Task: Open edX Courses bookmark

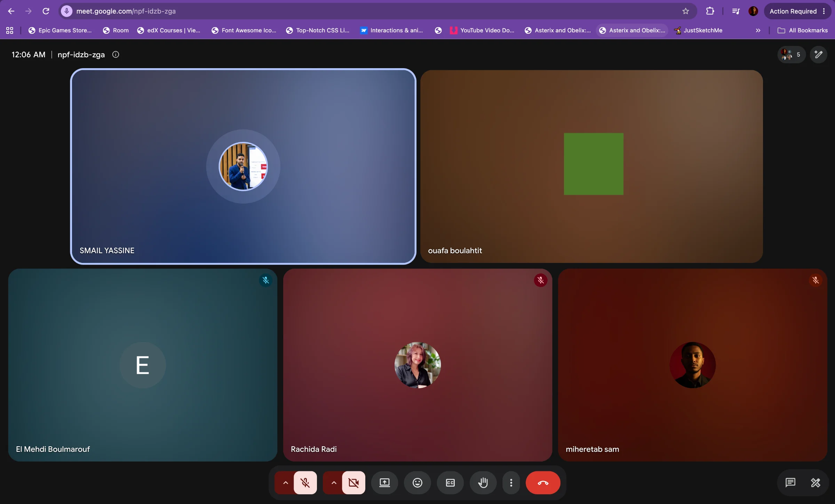Action: pos(169,30)
